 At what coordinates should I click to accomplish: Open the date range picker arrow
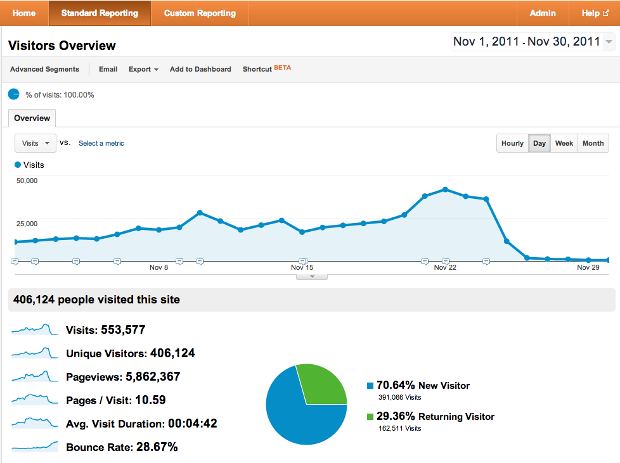pos(609,44)
